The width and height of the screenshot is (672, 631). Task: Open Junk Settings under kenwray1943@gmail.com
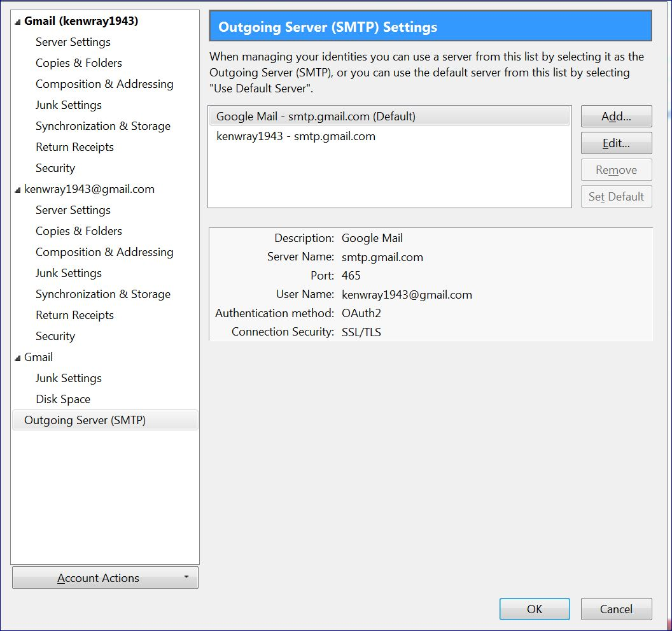(69, 273)
